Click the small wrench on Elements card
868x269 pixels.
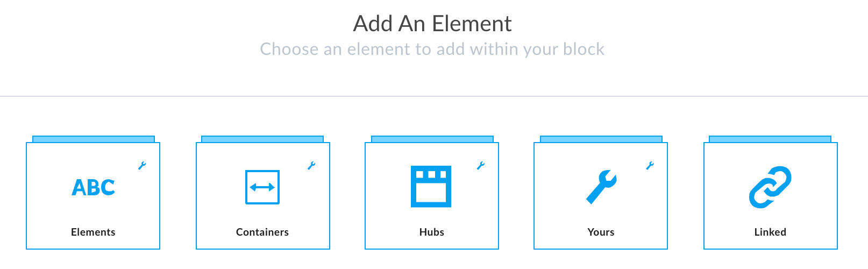(x=142, y=166)
